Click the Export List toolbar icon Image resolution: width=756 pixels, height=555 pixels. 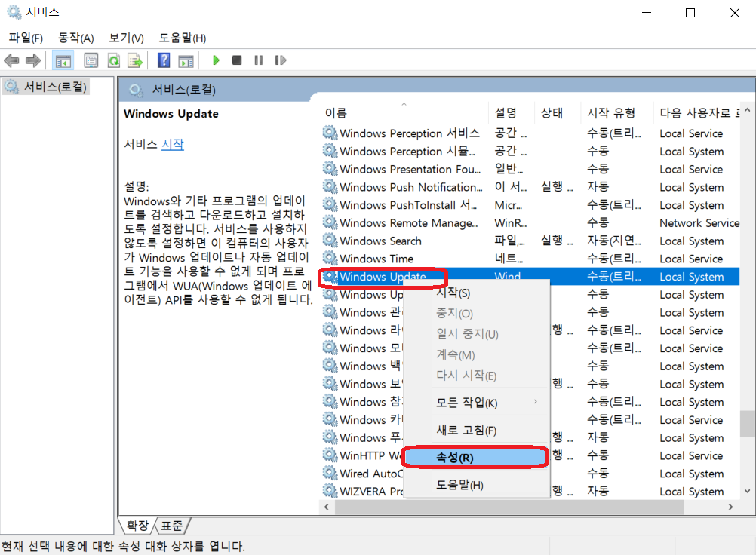click(x=135, y=60)
